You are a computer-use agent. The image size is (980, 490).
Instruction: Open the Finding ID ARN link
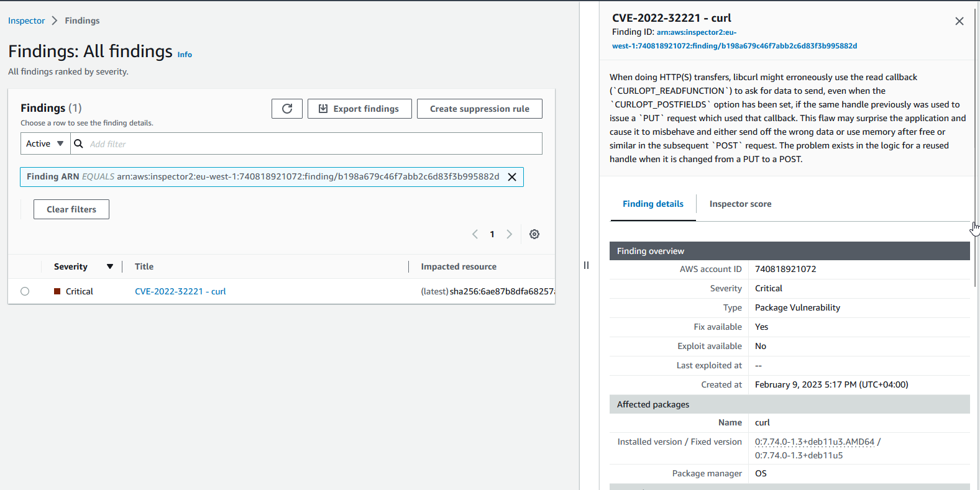735,39
